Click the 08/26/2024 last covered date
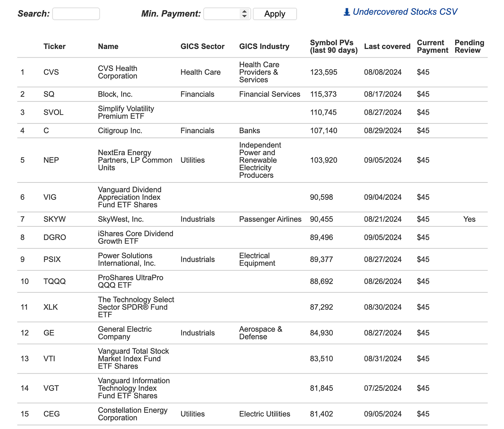Image resolution: width=504 pixels, height=429 pixels. click(383, 281)
